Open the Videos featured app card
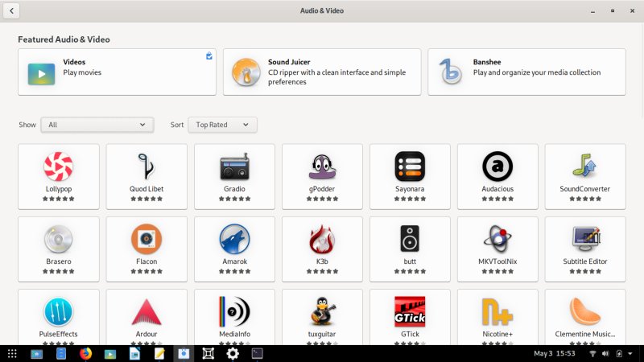Viewport: 644px width, 362px height. click(117, 72)
